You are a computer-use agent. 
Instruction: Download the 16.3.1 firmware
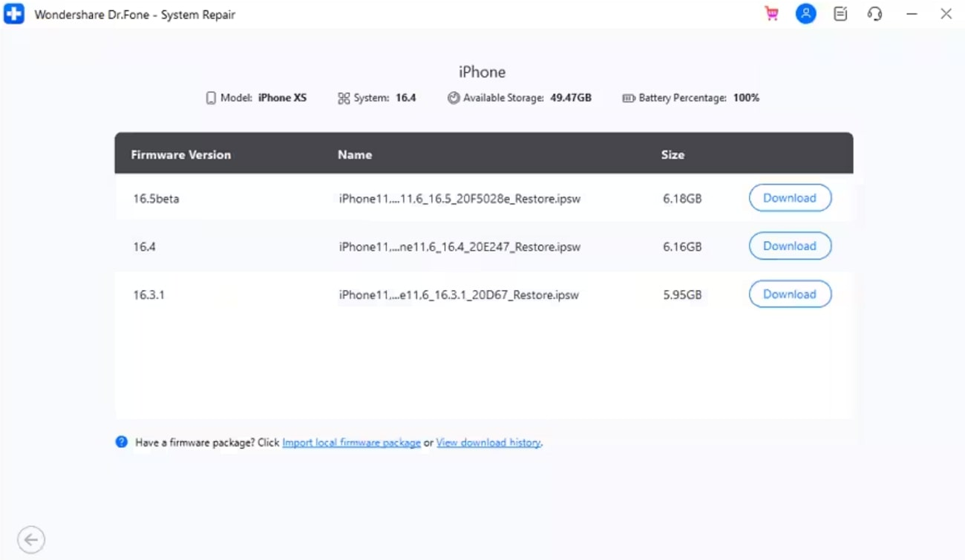click(x=789, y=294)
